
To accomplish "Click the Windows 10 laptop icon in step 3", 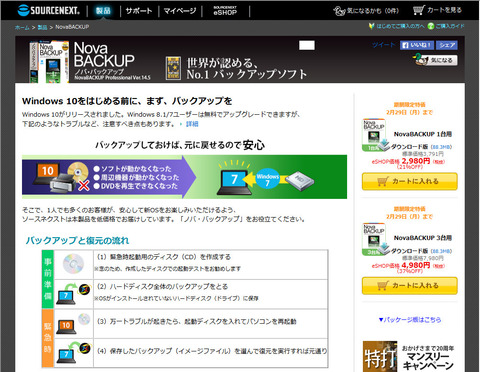I will tap(66, 326).
